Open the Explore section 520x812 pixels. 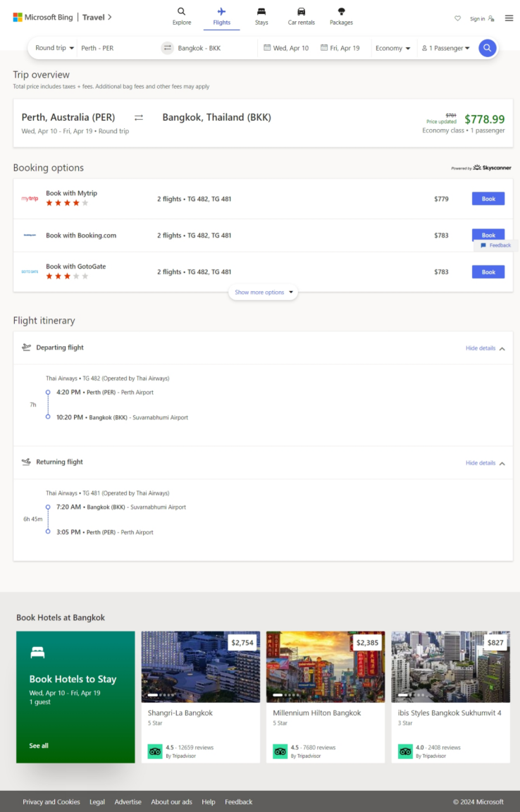pos(182,16)
